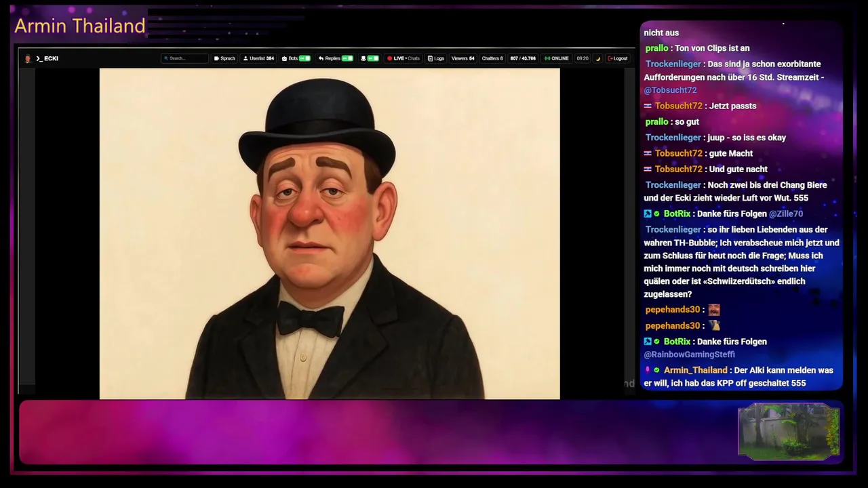This screenshot has width=868, height=488.
Task: Click username prallo beside 'so gut'
Action: (656, 121)
